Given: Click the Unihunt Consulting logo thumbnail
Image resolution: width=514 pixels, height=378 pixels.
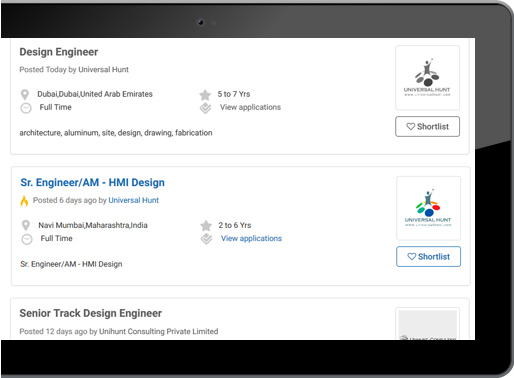Looking at the screenshot, I should [428, 324].
